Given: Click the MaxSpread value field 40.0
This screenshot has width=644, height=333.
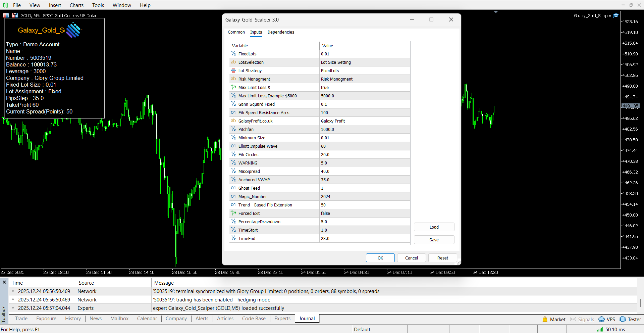Looking at the screenshot, I should tap(365, 171).
